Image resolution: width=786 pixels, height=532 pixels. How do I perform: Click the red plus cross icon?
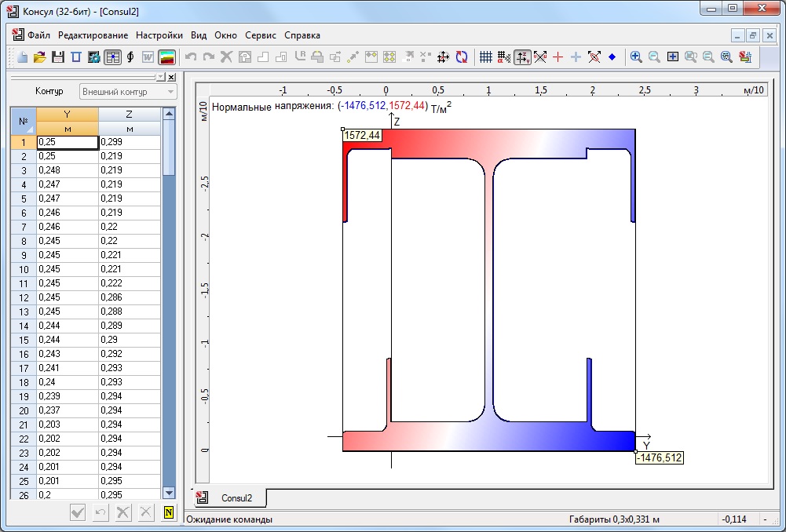(558, 56)
